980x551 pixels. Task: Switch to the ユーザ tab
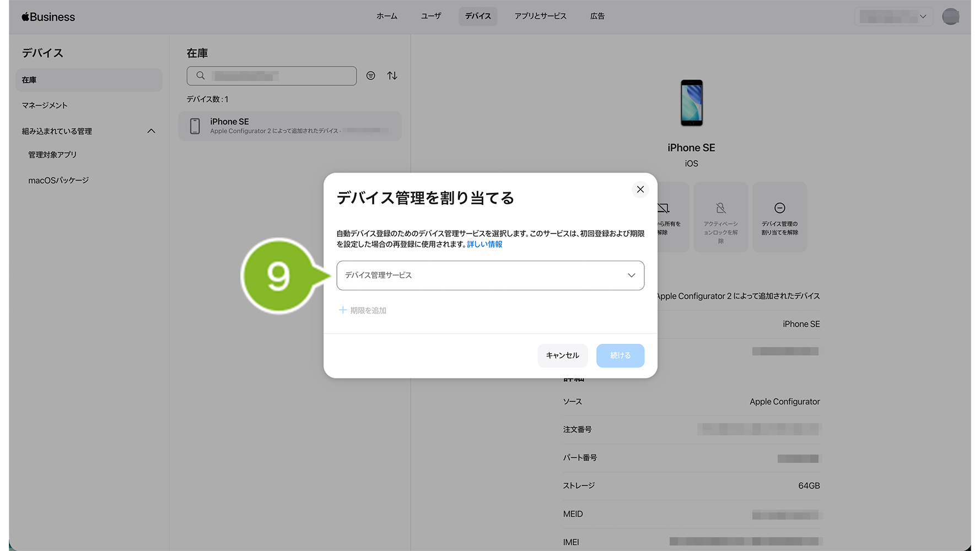coord(430,17)
